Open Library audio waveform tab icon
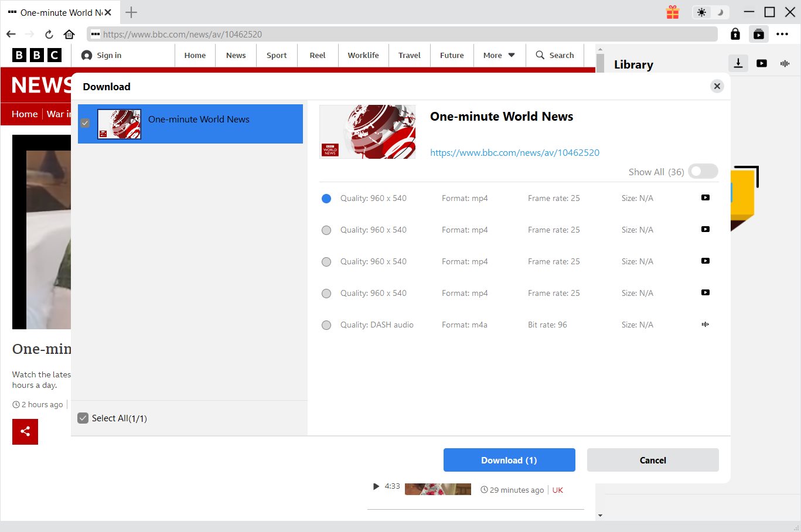This screenshot has height=532, width=801. [x=785, y=63]
